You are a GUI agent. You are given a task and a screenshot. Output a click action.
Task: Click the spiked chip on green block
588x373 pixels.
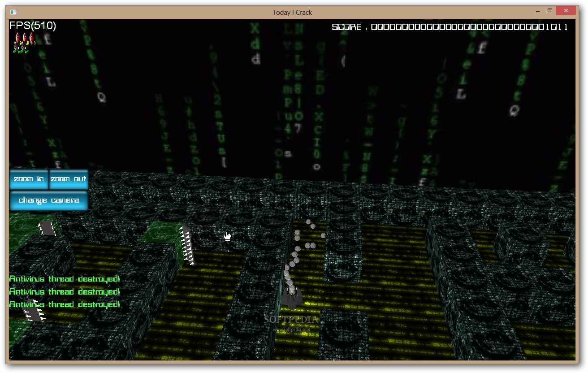[186, 245]
